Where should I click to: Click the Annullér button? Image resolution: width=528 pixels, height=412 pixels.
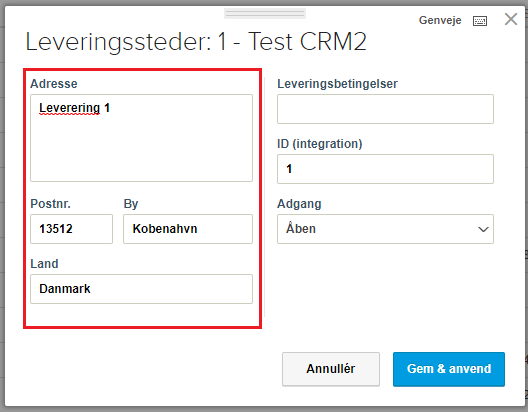point(331,369)
